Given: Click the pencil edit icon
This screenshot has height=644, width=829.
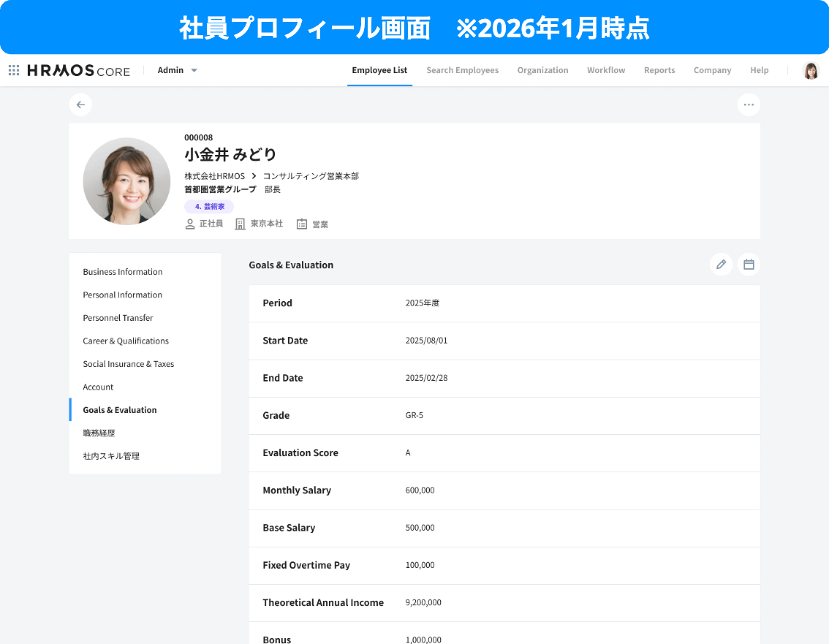Looking at the screenshot, I should pyautogui.click(x=721, y=265).
